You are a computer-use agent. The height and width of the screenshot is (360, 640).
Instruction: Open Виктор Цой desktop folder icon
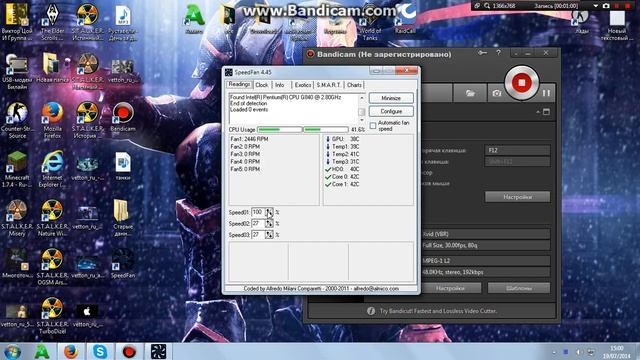coord(17,22)
